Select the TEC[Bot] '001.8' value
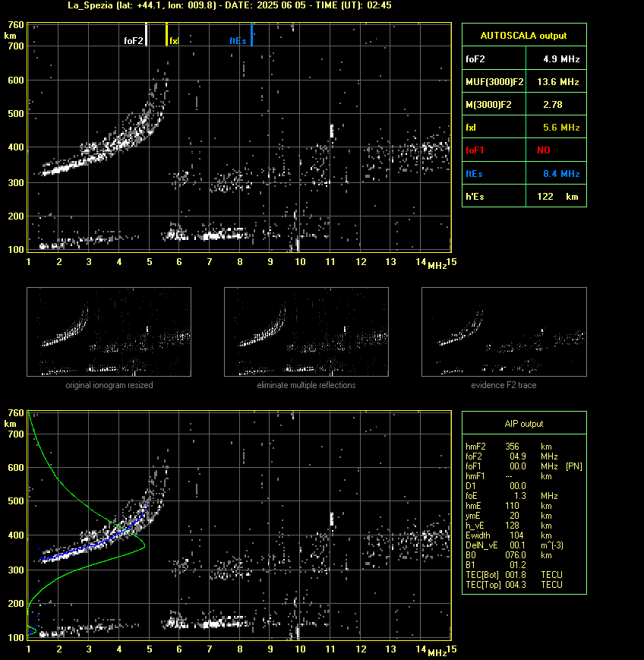The image size is (644, 660). pyautogui.click(x=516, y=575)
